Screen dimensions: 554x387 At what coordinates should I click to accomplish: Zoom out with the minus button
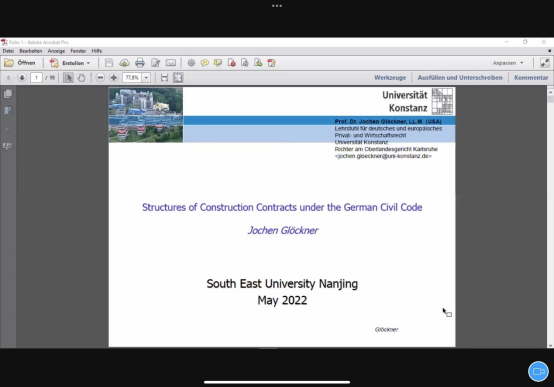tap(100, 77)
